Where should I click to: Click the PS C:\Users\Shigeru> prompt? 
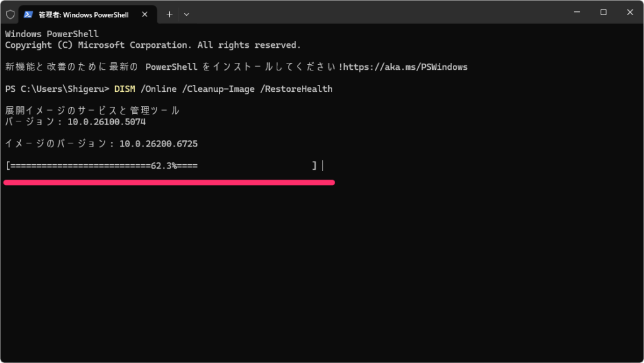pos(57,89)
